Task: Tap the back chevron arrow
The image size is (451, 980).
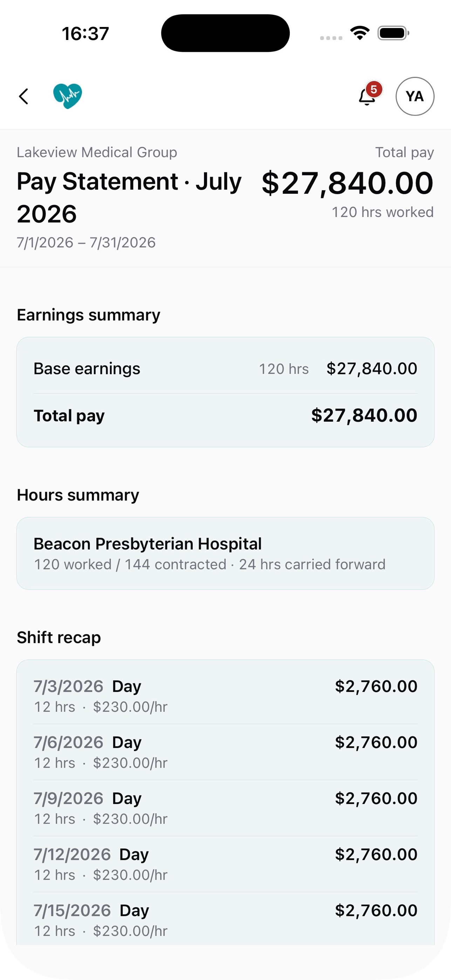Action: [x=23, y=96]
